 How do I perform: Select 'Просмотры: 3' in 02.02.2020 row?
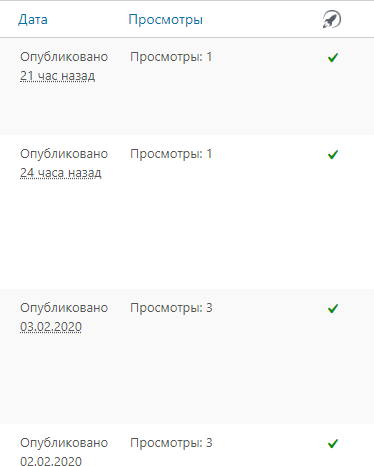171,443
